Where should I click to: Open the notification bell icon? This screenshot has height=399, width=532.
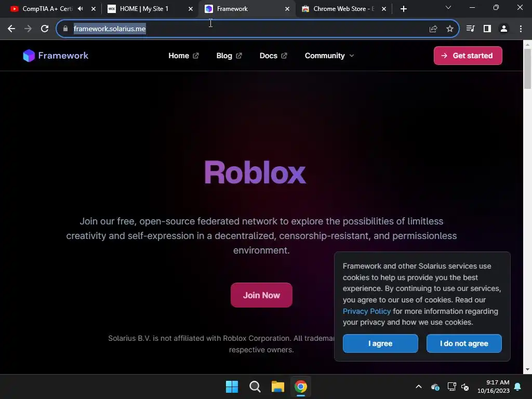[x=518, y=387]
